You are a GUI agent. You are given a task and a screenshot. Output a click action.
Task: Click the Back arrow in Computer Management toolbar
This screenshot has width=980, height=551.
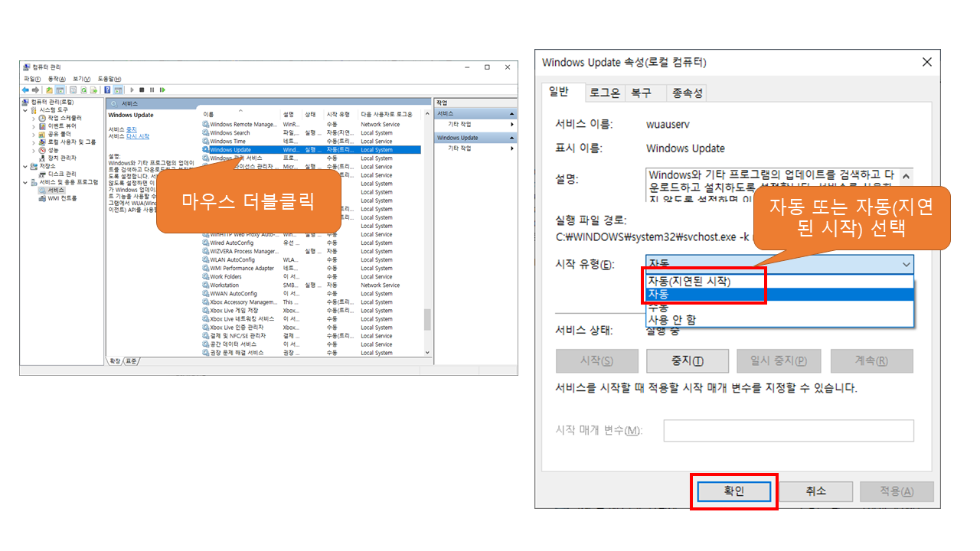tap(25, 90)
